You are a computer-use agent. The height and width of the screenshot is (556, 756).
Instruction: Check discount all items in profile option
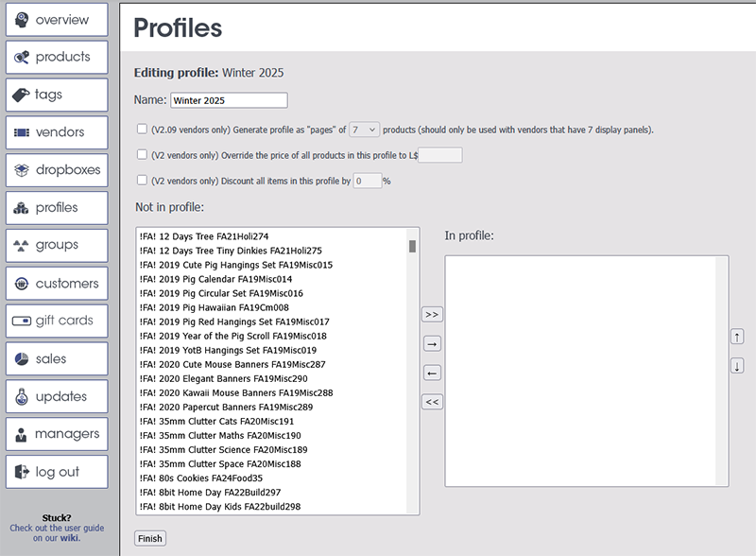tap(142, 180)
